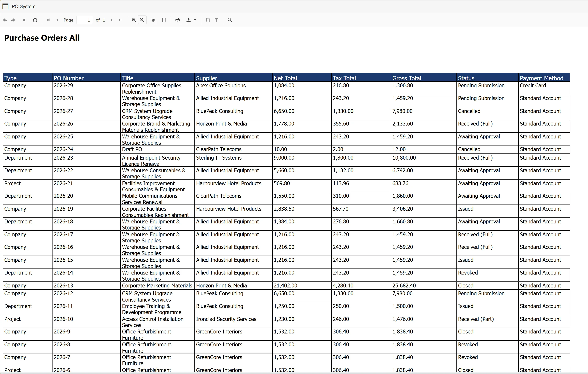Toggle full page view monitor icon
The image size is (588, 374).
click(x=153, y=20)
